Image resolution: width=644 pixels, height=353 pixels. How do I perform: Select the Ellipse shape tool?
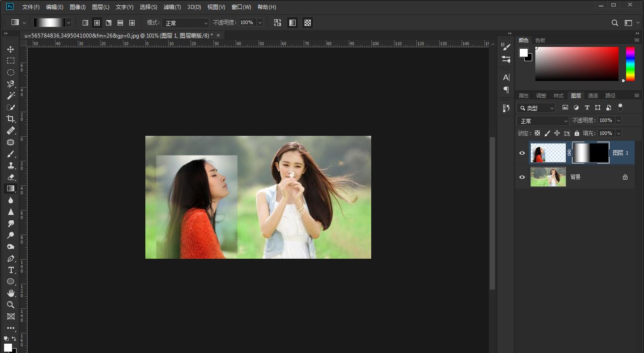11,282
